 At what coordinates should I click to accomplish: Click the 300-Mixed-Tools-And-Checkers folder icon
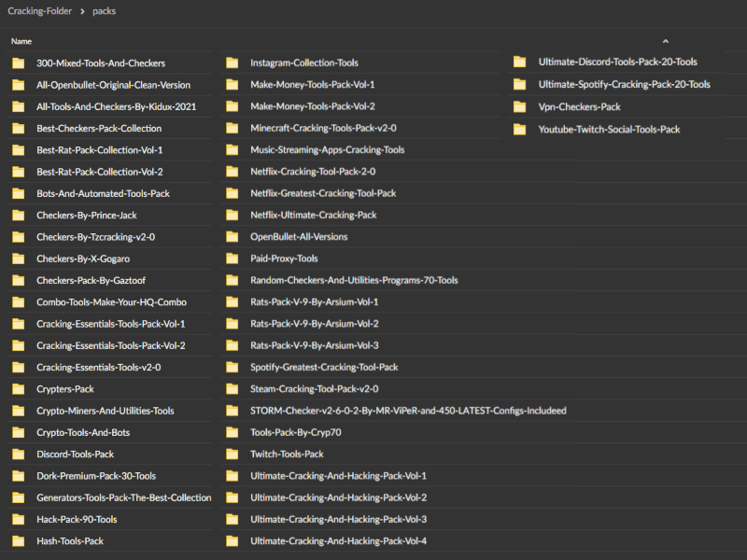coord(18,63)
